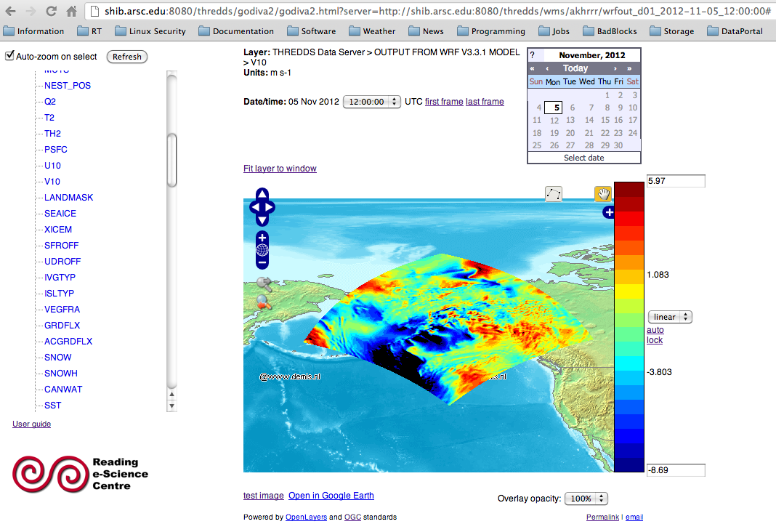
Task: Toggle the Auto-zoom on select checkbox
Action: pos(10,56)
